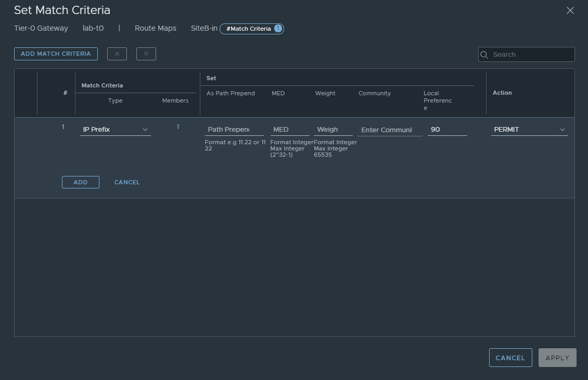588x380 pixels.
Task: Click the APPLY button
Action: (x=557, y=358)
